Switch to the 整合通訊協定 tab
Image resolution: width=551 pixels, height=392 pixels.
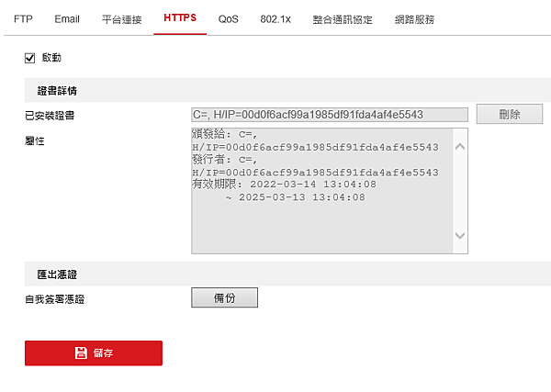coord(343,19)
